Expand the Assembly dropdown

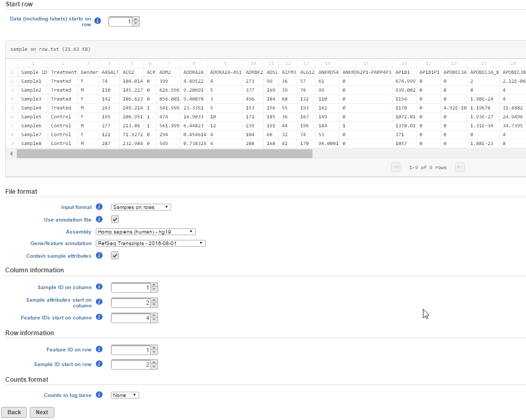click(x=146, y=231)
